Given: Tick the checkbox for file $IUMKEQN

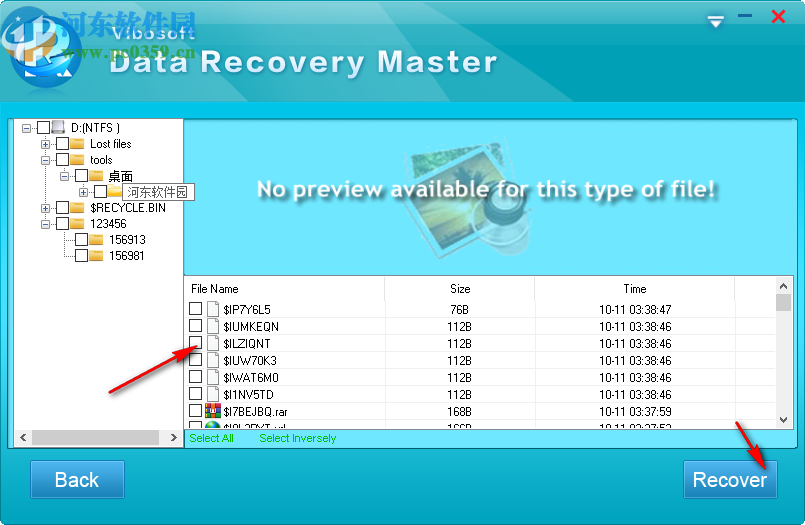Looking at the screenshot, I should click(x=195, y=325).
